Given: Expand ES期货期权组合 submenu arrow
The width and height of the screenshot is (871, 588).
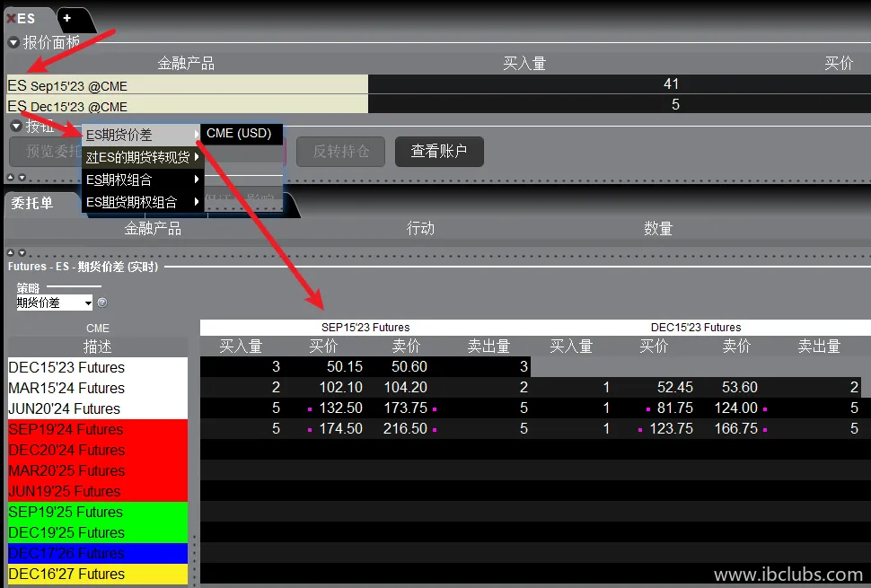Looking at the screenshot, I should tap(196, 202).
